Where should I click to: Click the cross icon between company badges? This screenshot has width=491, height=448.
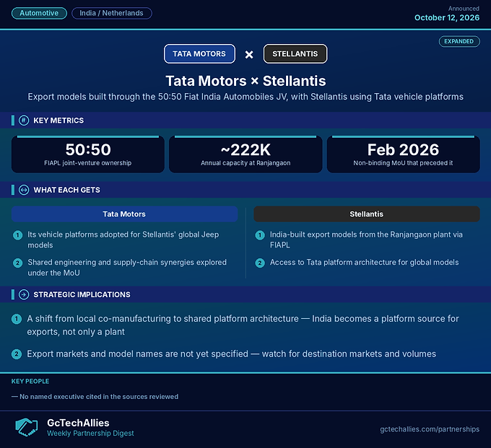(249, 55)
